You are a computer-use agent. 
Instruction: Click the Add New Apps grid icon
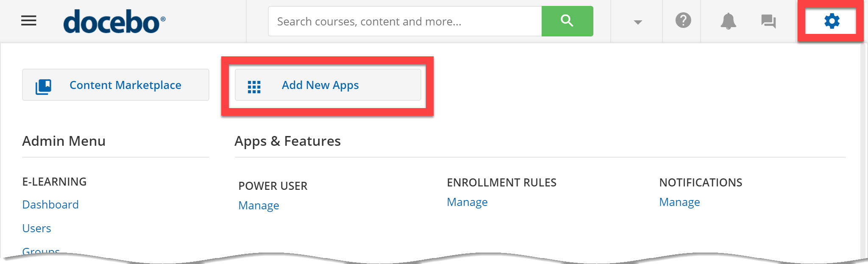[254, 87]
